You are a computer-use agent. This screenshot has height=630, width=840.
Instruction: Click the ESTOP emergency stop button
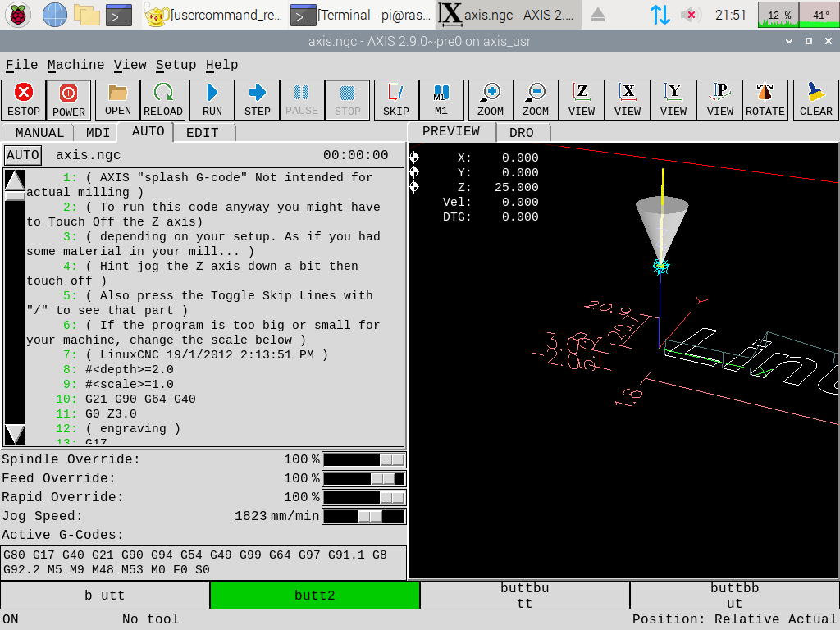[24, 100]
